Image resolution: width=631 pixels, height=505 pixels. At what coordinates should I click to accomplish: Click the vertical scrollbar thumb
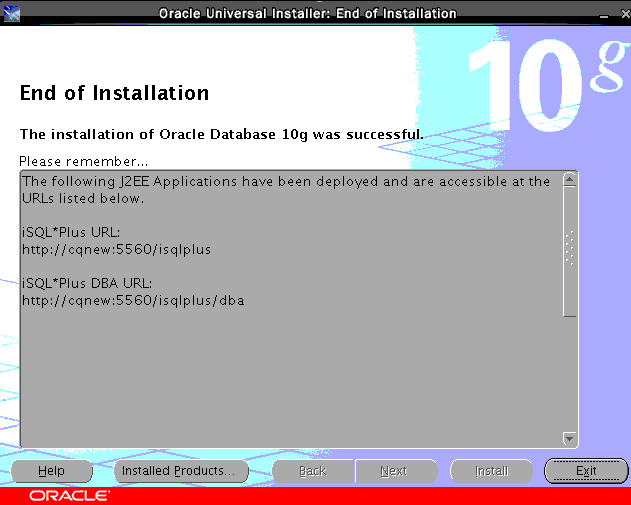[569, 251]
